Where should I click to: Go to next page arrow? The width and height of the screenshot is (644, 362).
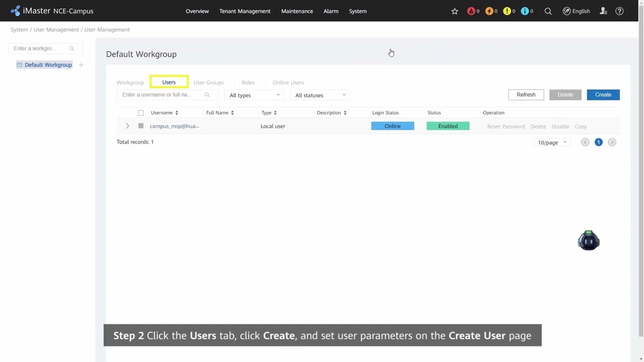612,142
